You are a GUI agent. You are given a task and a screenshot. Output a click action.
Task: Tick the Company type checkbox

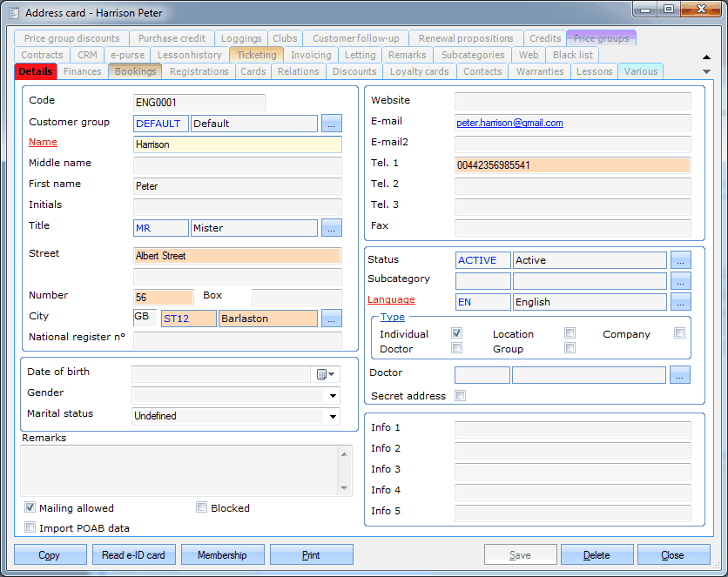point(679,333)
